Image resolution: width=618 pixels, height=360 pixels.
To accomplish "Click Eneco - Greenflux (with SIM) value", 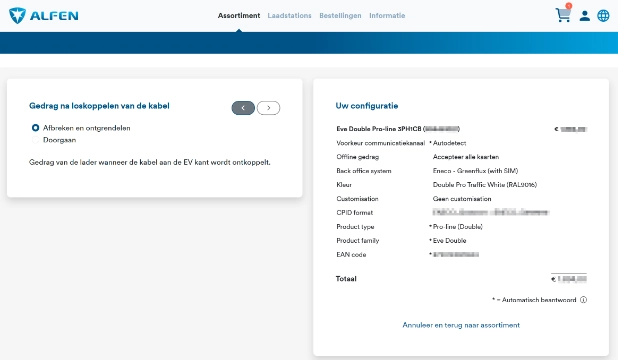I will (475, 171).
